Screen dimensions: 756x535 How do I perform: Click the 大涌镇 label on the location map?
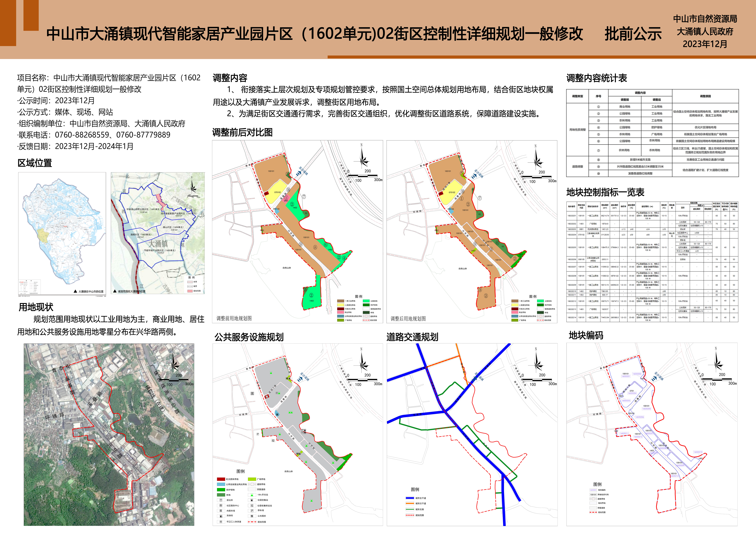pos(158,244)
